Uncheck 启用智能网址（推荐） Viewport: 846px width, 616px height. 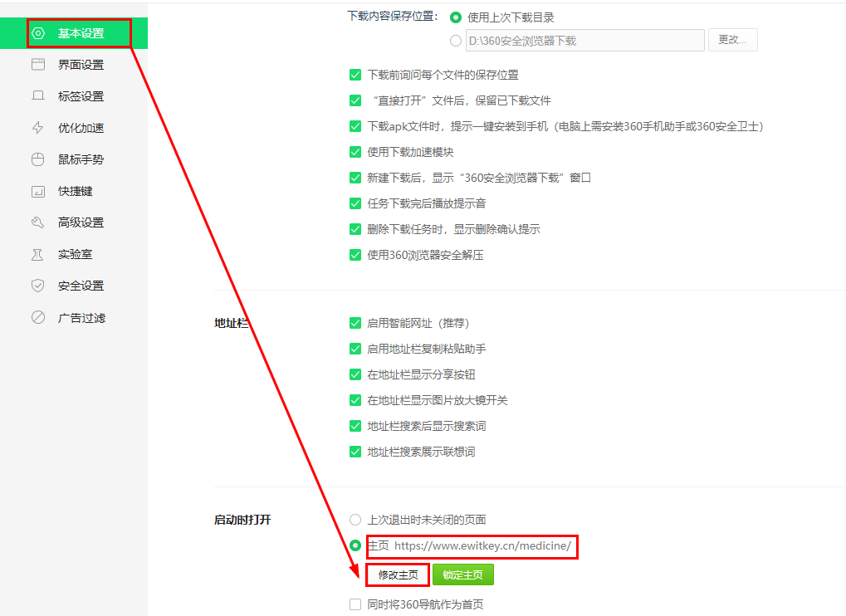(355, 323)
